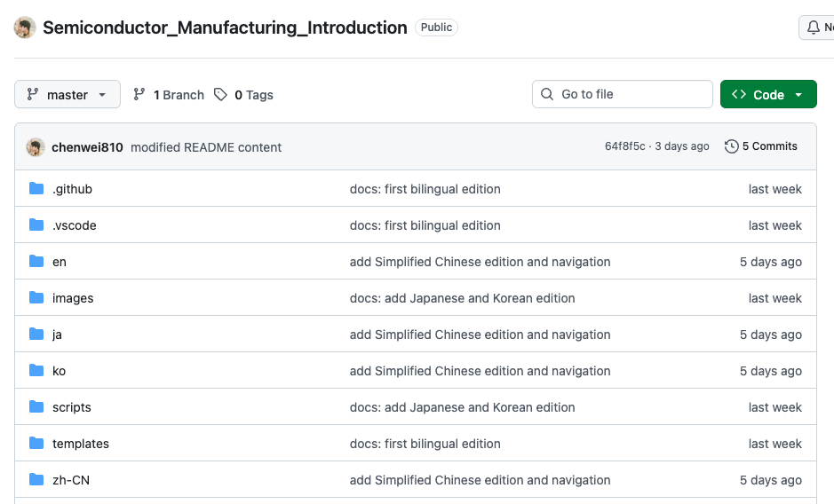Click the 'last week' date in the .github row
The image size is (834, 504).
click(775, 189)
